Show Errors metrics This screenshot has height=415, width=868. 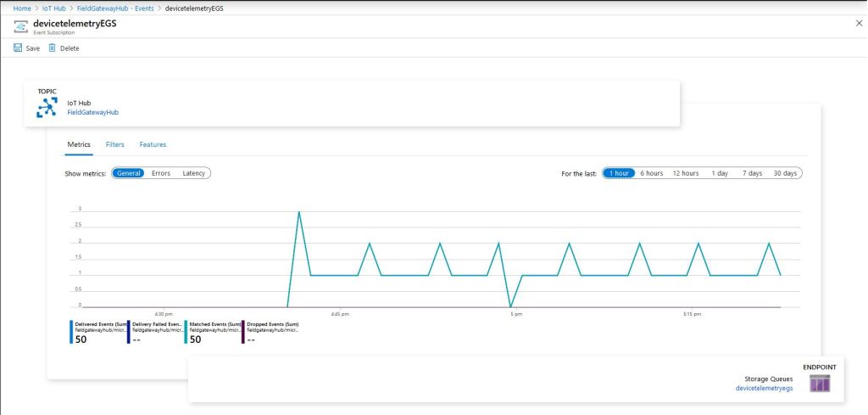coord(161,173)
